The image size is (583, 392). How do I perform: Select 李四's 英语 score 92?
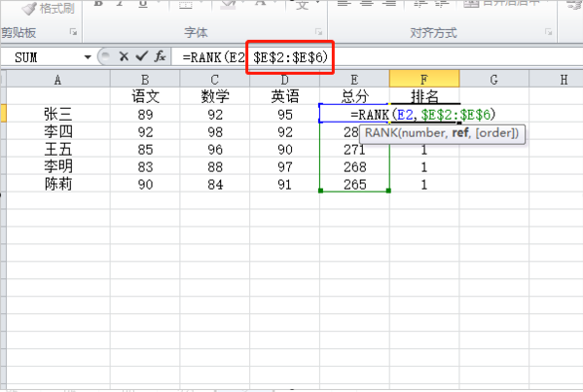(285, 131)
